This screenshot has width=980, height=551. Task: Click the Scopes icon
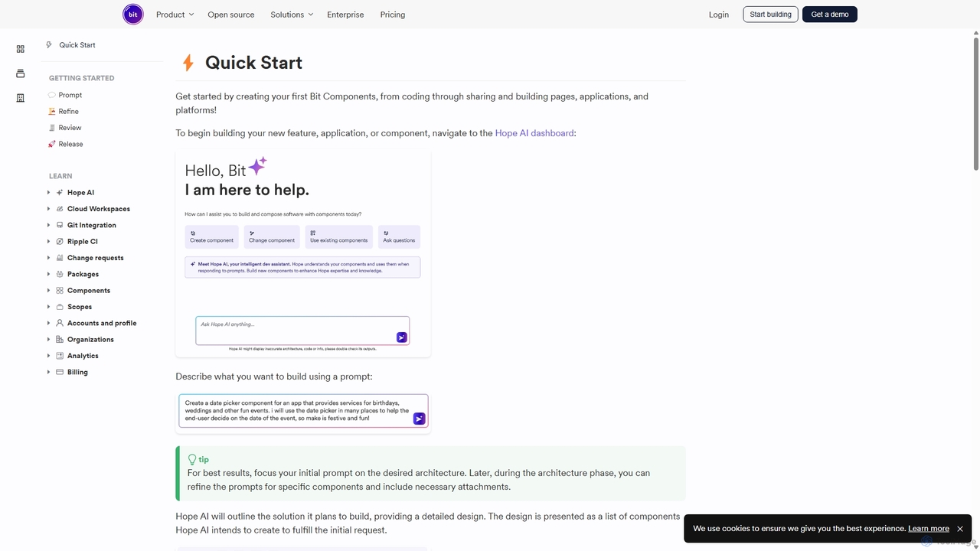point(60,307)
